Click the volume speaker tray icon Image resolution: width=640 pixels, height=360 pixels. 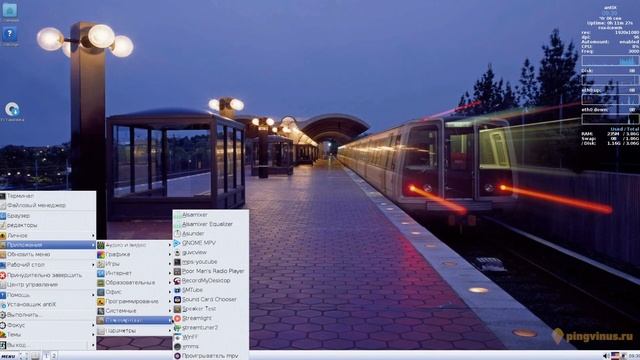pyautogui.click(x=606, y=356)
